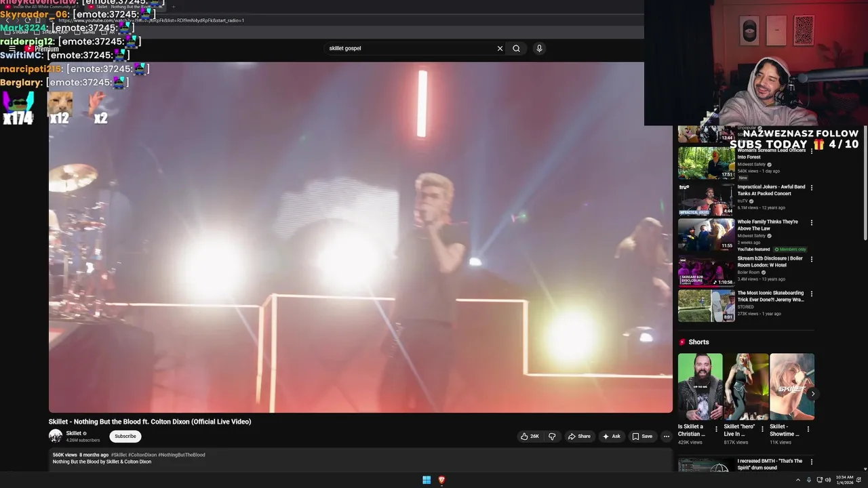Click the description 'Nothing But the Blood by Skillet & Colton Dixon'
Screen dimensions: 868x488
102,462
